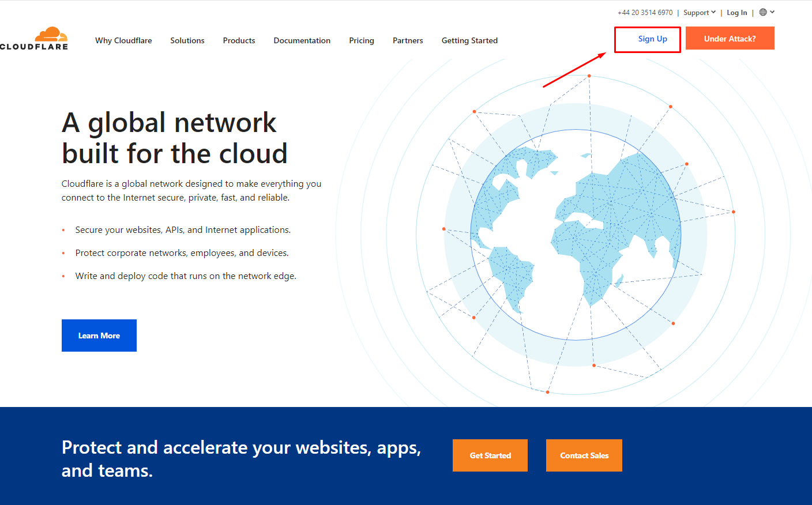
Task: Open the Solutions menu
Action: tap(187, 40)
